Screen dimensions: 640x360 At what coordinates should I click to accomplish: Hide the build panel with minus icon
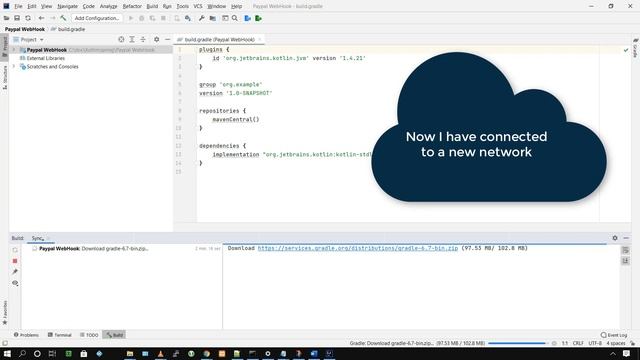626,238
